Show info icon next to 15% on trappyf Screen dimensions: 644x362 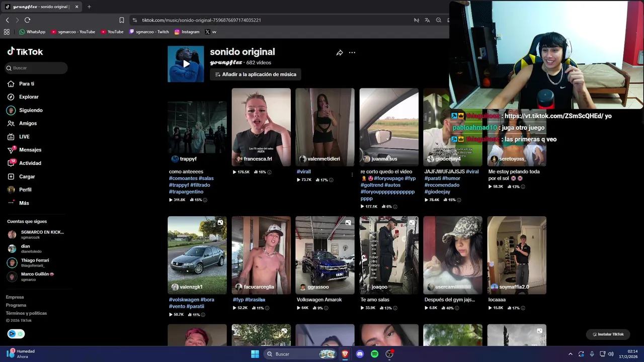(x=205, y=200)
